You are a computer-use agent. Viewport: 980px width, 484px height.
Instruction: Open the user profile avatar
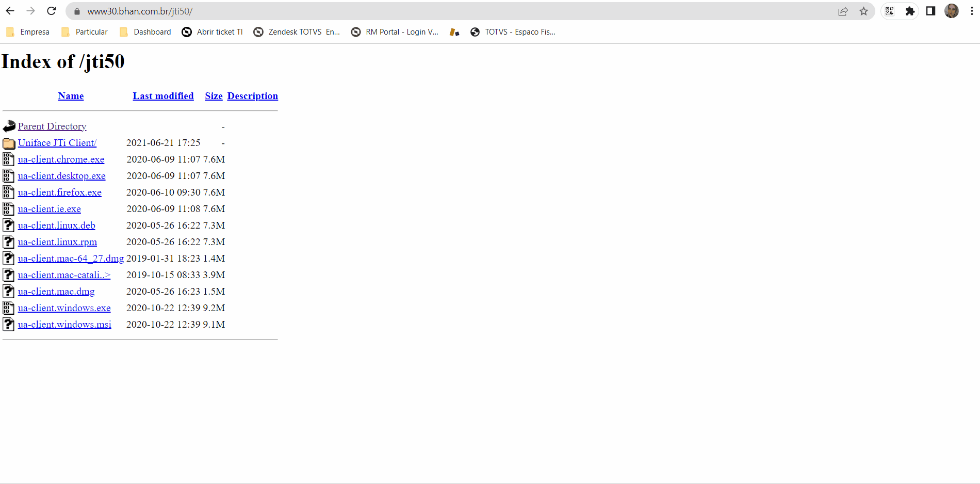(952, 11)
